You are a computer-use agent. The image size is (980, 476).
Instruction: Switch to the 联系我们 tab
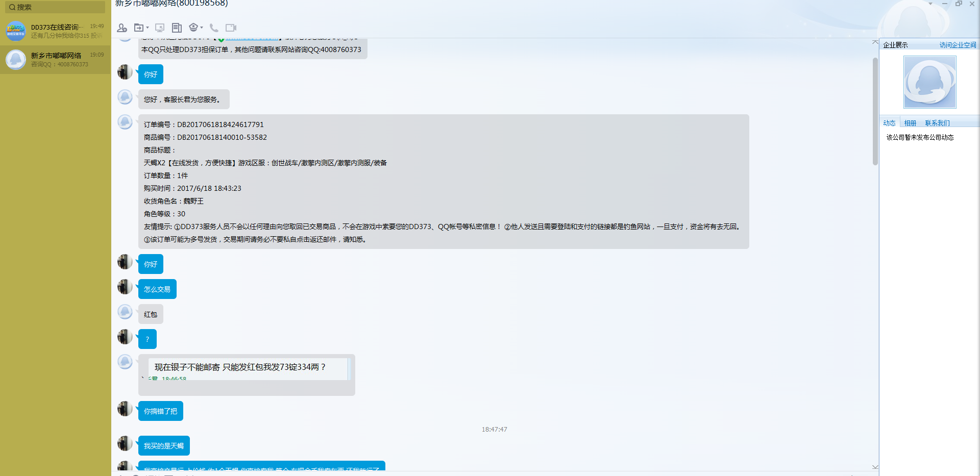pyautogui.click(x=937, y=123)
